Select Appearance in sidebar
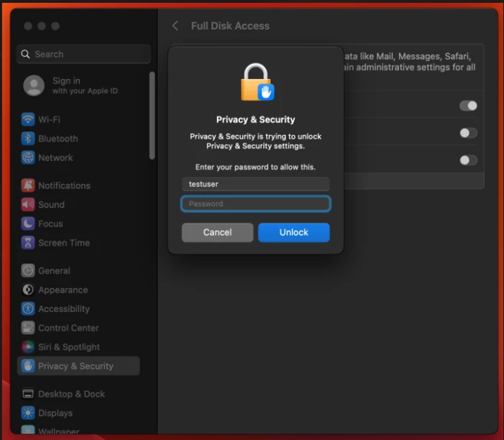Image resolution: width=504 pixels, height=440 pixels. [x=63, y=290]
